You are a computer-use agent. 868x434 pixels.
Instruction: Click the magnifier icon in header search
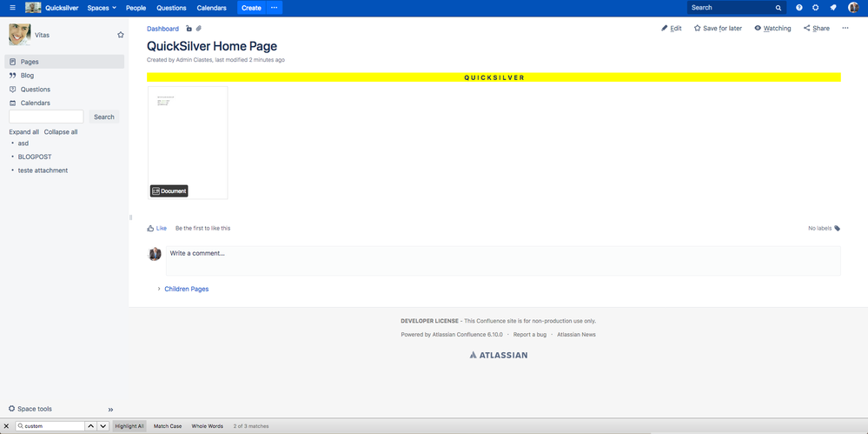point(779,9)
